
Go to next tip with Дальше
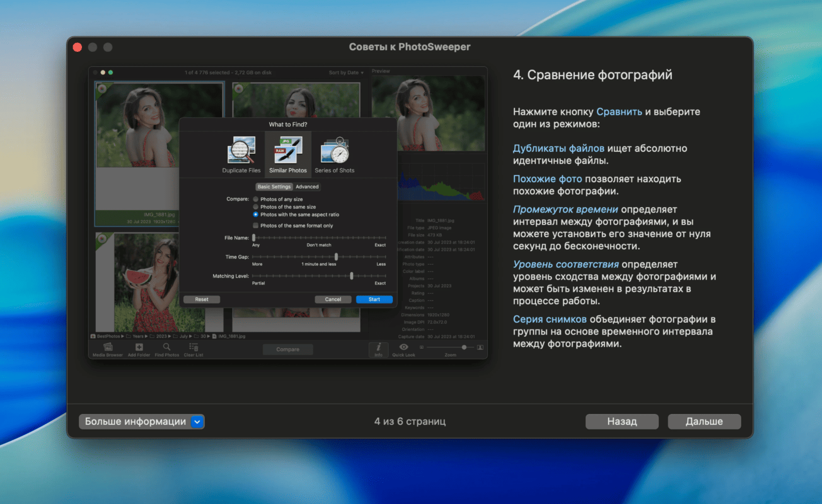[x=704, y=422]
